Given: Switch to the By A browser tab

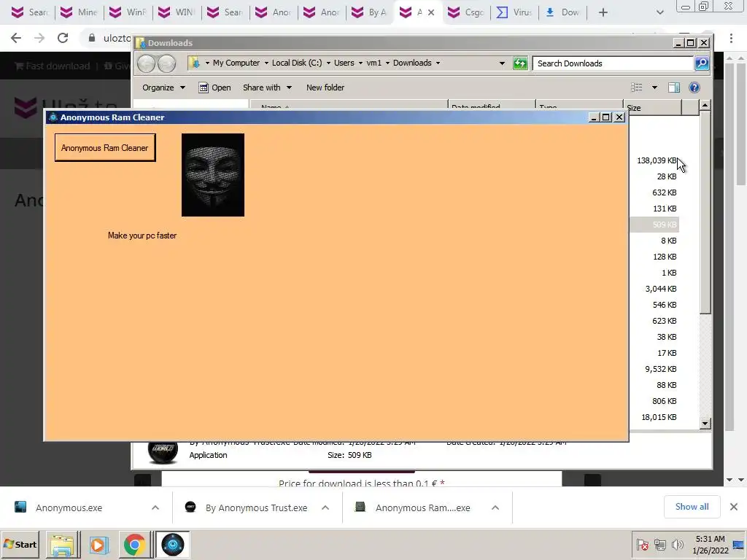Looking at the screenshot, I should tap(370, 12).
